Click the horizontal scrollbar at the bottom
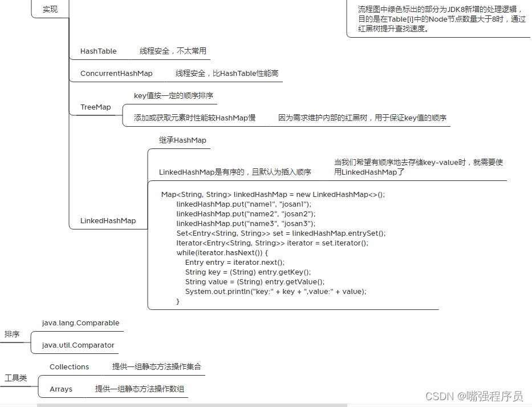532x407 pixels. pos(192,405)
